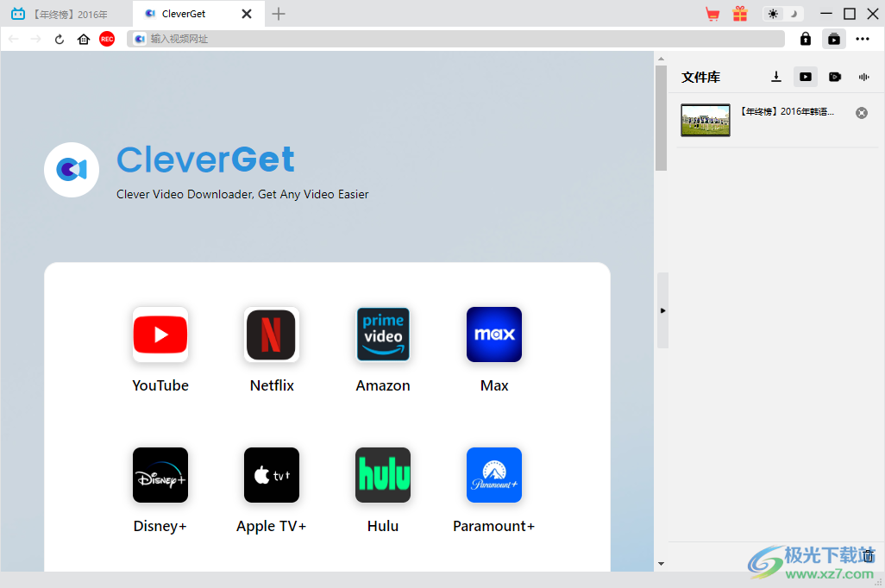The width and height of the screenshot is (885, 588).
Task: Click the 文件库 library heading
Action: (x=700, y=78)
